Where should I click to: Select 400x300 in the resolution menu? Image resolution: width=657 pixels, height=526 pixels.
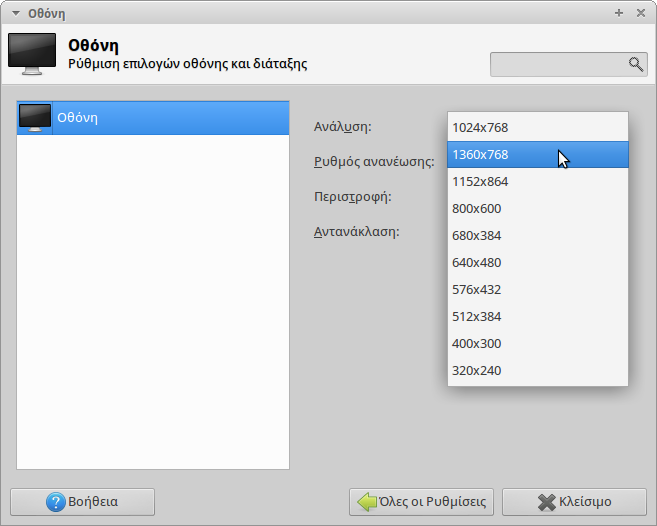pyautogui.click(x=538, y=344)
